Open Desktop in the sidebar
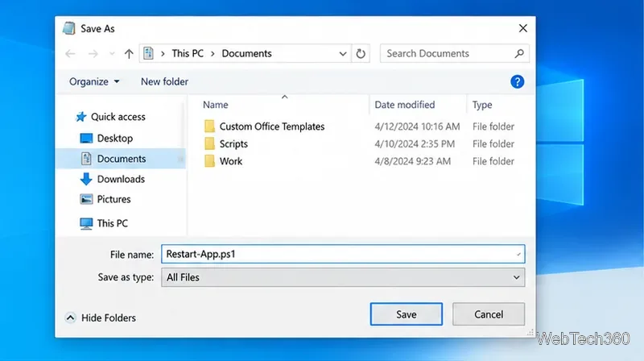The height and width of the screenshot is (361, 644). (x=114, y=138)
